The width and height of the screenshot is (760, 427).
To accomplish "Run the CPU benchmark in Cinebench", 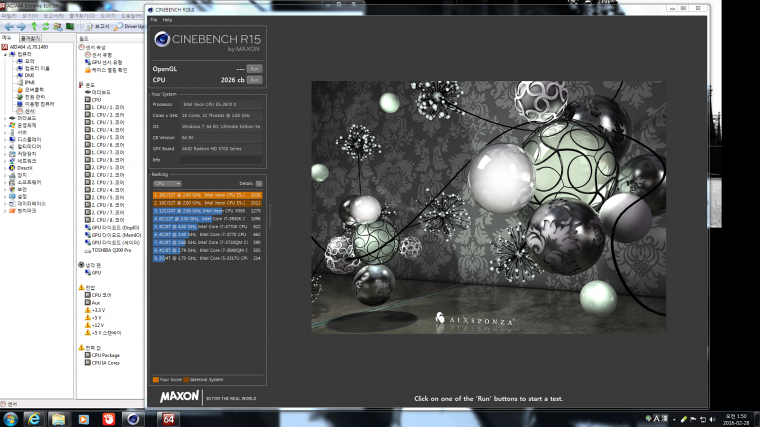I will point(254,80).
